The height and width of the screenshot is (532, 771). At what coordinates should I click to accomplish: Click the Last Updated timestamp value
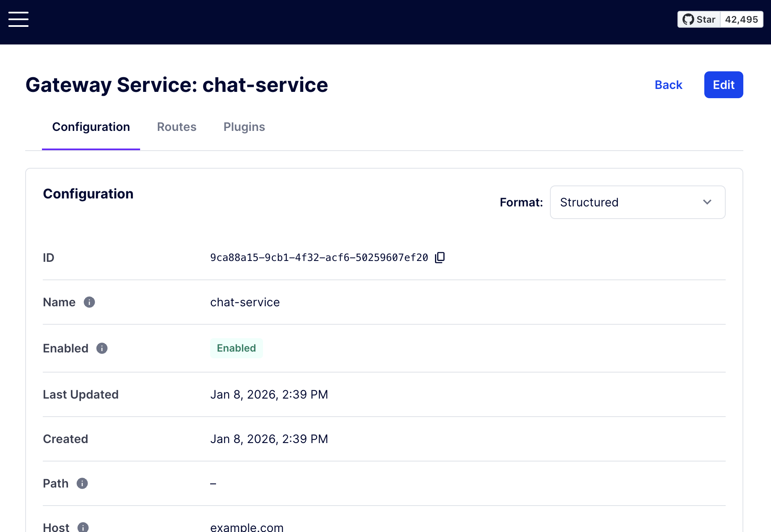point(269,394)
